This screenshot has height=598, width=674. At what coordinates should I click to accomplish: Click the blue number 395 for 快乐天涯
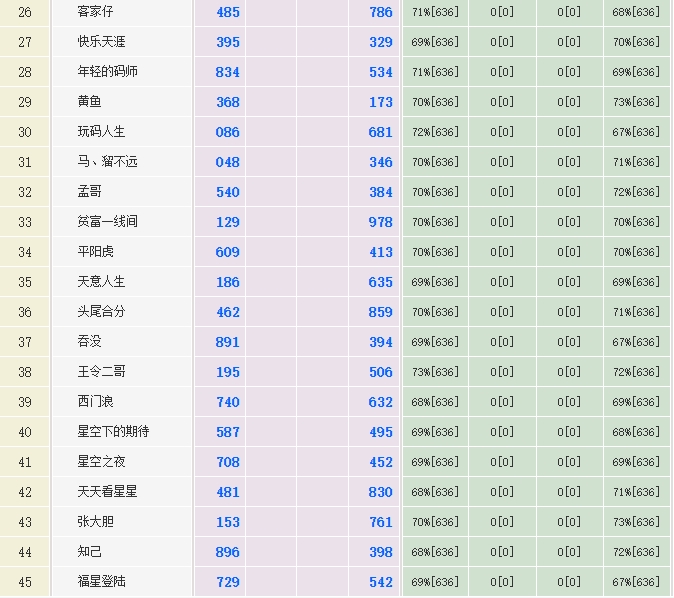coord(228,42)
